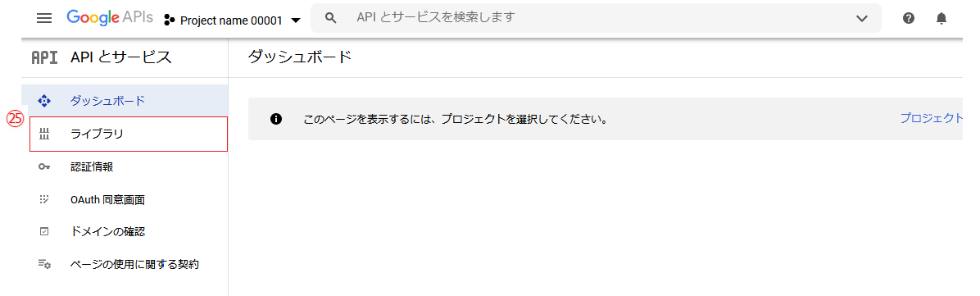Click the ドメインの確認 checkbox icon
The width and height of the screenshot is (980, 296).
point(43,231)
